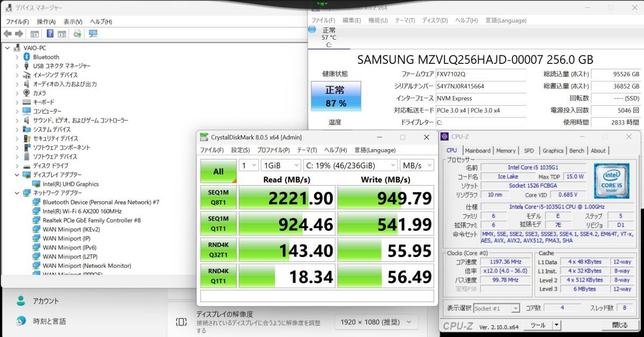
Task: Click the blue question-mark help icon in Device Manager
Action: pos(50,34)
